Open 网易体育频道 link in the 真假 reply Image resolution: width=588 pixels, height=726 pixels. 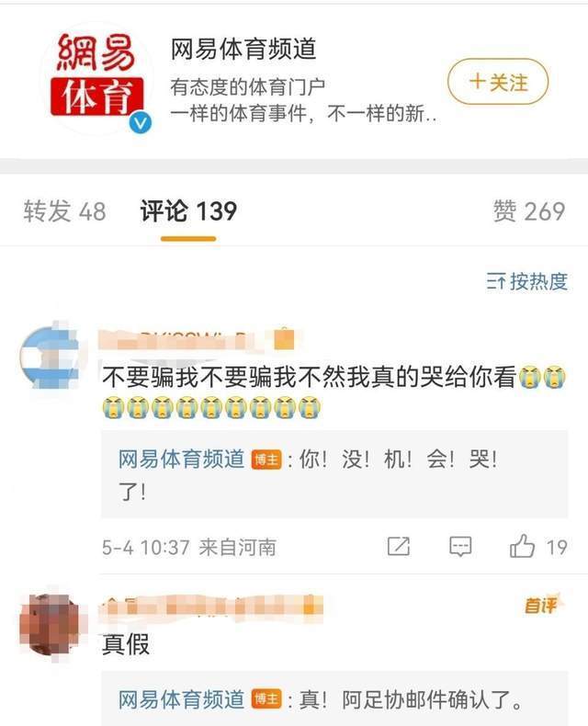(x=182, y=699)
